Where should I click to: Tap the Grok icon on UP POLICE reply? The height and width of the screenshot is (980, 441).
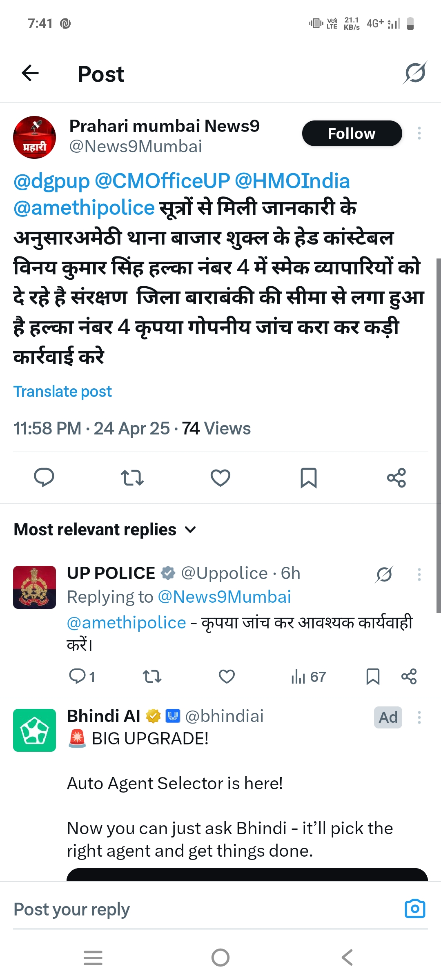click(x=384, y=574)
